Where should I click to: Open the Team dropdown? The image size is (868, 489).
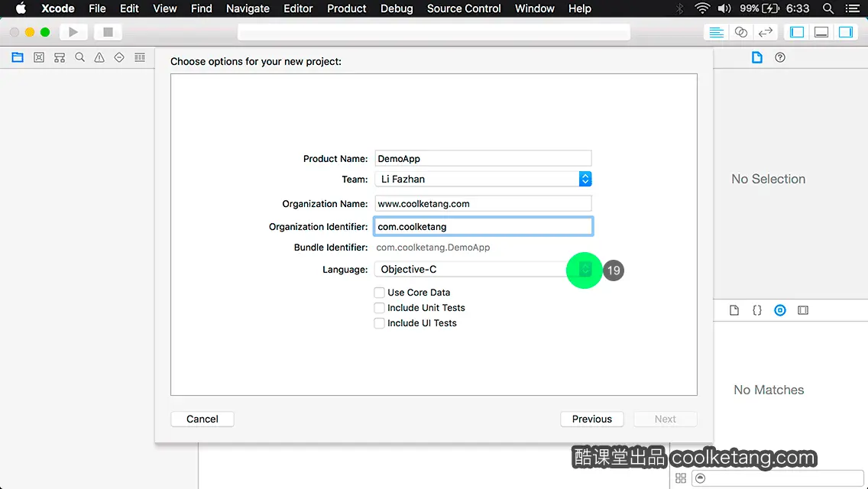coord(483,179)
